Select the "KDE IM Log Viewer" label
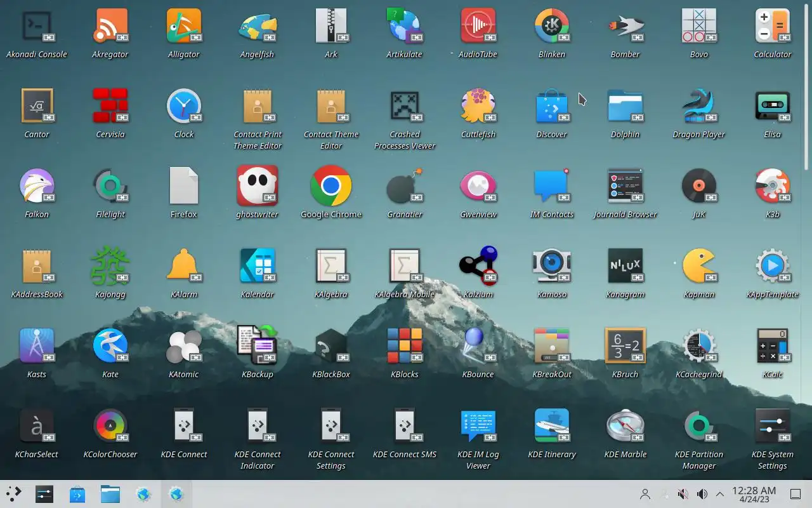812x508 pixels. (x=478, y=460)
